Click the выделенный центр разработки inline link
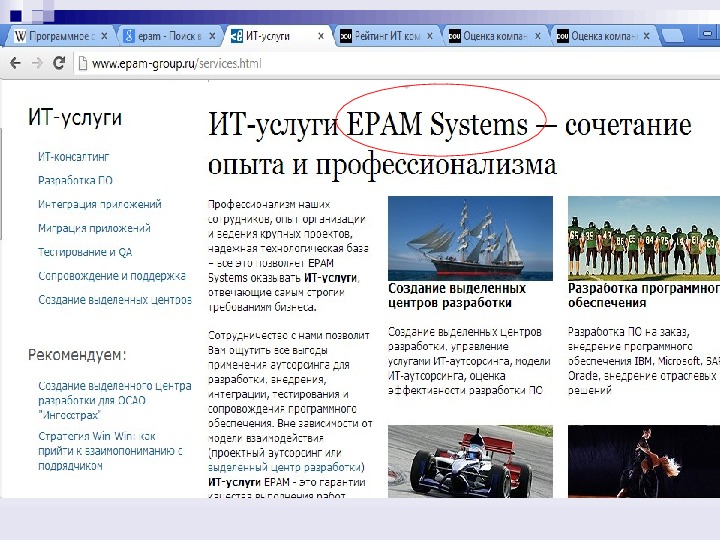720x540 pixels. pyautogui.click(x=284, y=467)
